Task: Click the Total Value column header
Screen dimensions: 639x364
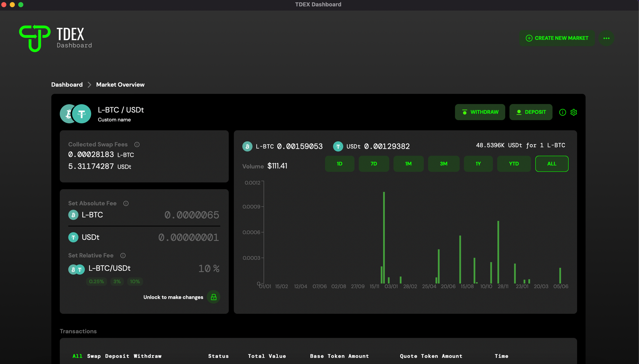Action: 267,356
